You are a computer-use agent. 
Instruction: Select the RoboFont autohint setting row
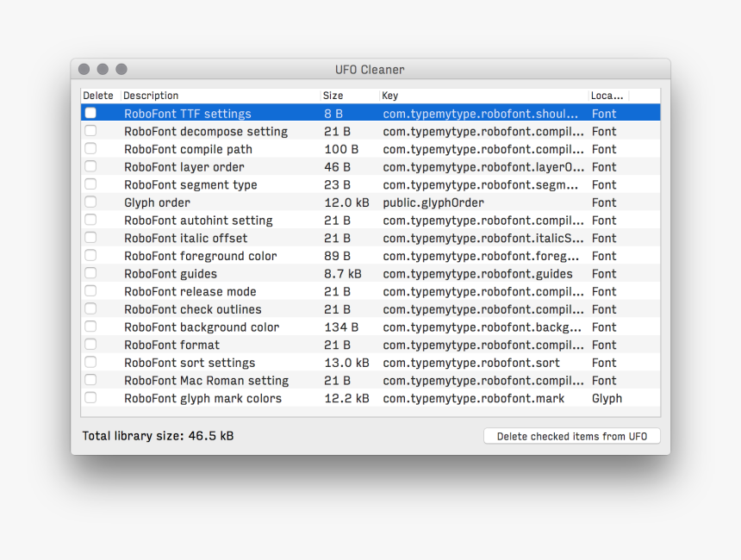370,221
